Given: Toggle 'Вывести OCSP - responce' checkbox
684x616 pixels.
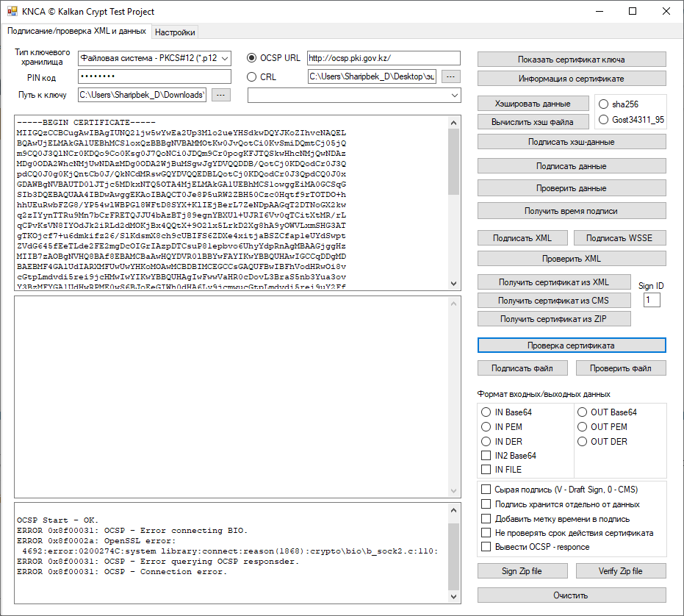Looking at the screenshot, I should pos(486,547).
